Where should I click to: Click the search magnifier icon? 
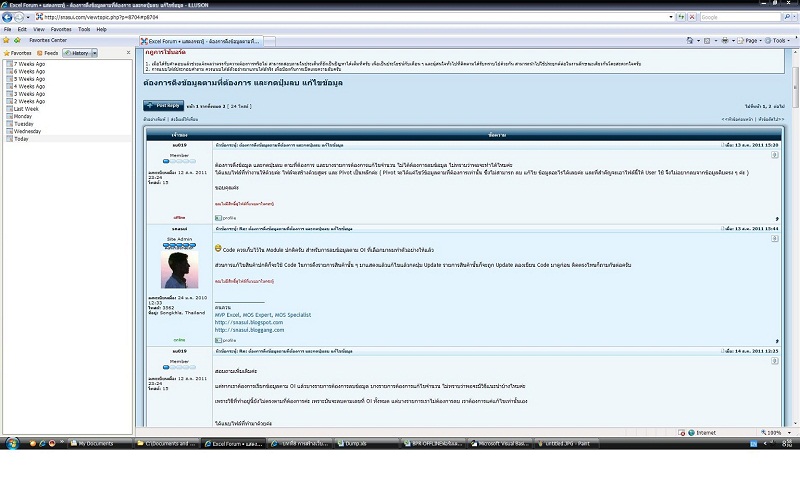point(788,17)
